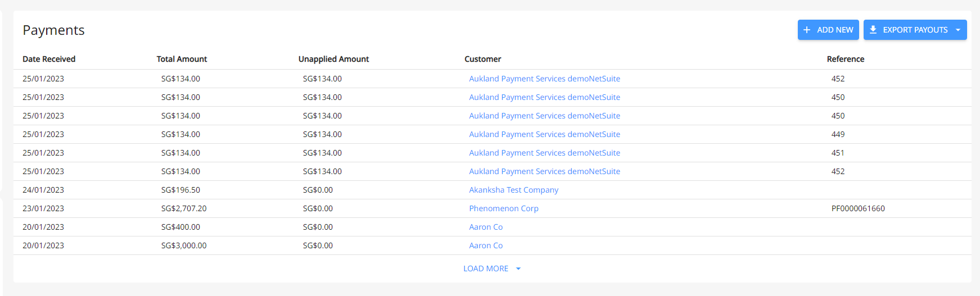Screen dimensions: 980x296
Task: Open Aaron Co link for SG$3,000.00 payment
Action: [486, 245]
